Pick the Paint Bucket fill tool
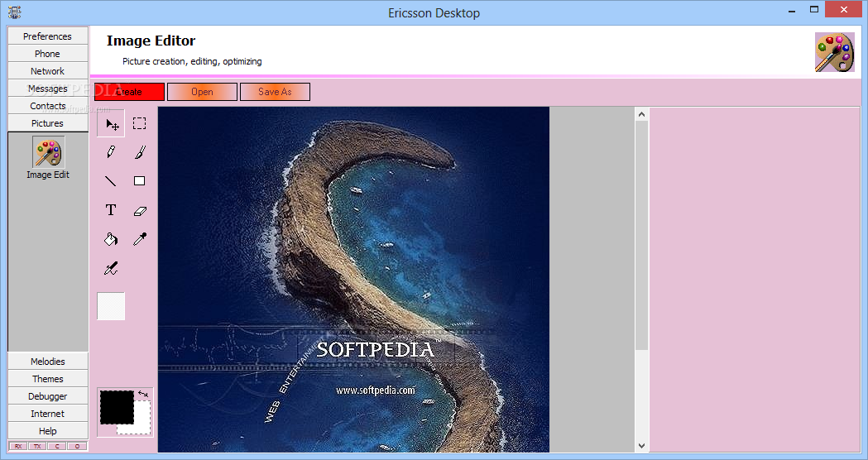868x460 pixels. click(111, 239)
